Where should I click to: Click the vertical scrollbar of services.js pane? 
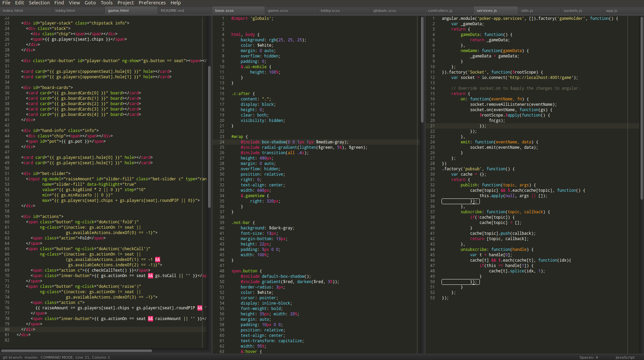[x=642, y=107]
